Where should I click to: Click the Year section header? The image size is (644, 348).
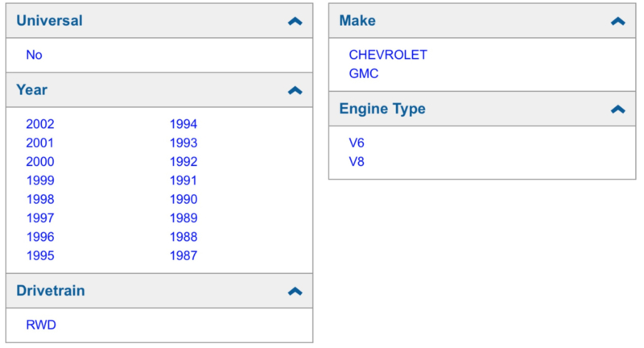click(159, 90)
